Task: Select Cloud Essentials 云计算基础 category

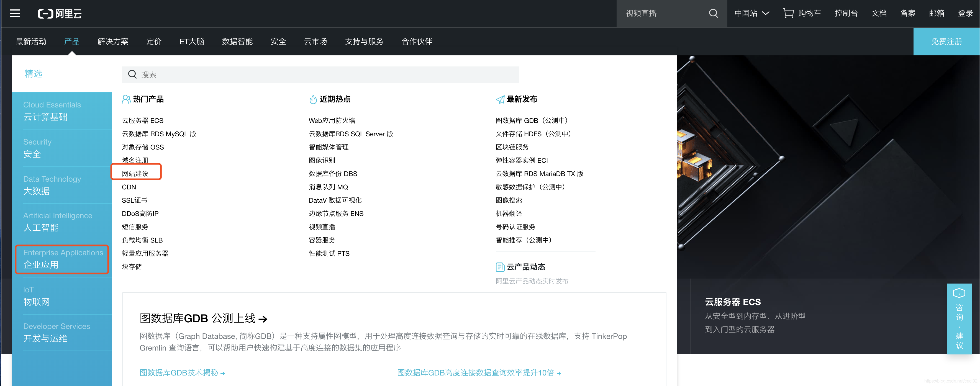Action: coord(62,111)
